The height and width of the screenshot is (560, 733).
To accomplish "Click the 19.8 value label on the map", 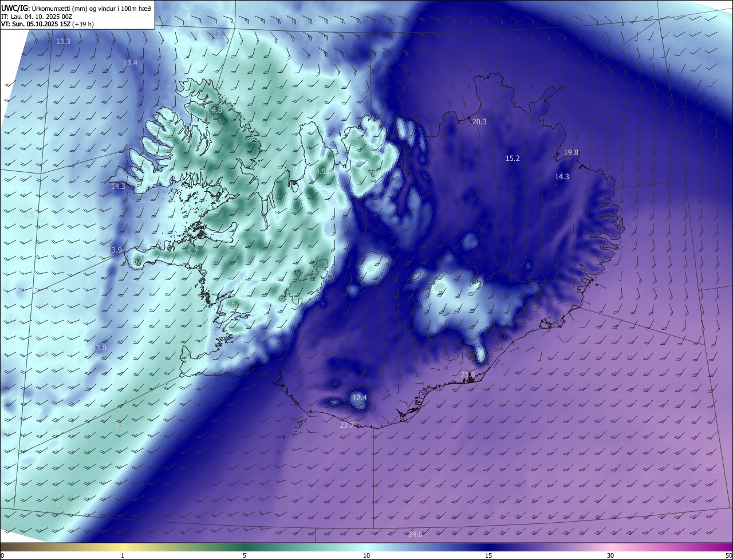I will [x=571, y=152].
